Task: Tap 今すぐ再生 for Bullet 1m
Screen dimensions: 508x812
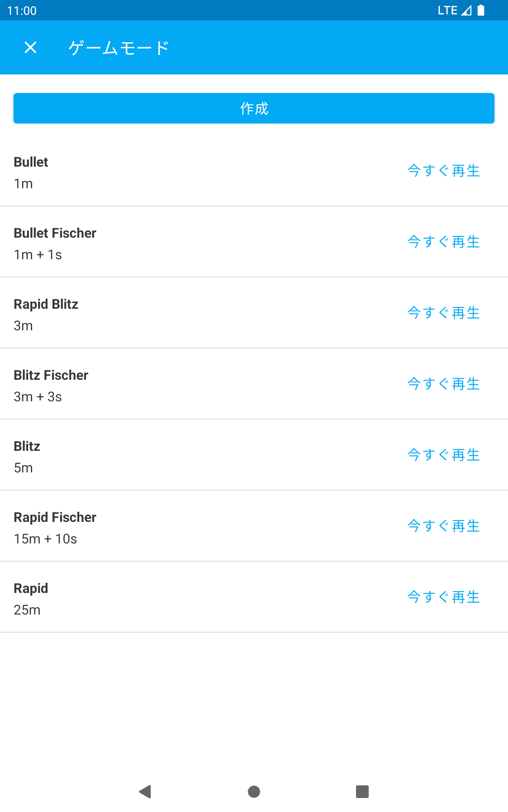Action: pos(443,171)
